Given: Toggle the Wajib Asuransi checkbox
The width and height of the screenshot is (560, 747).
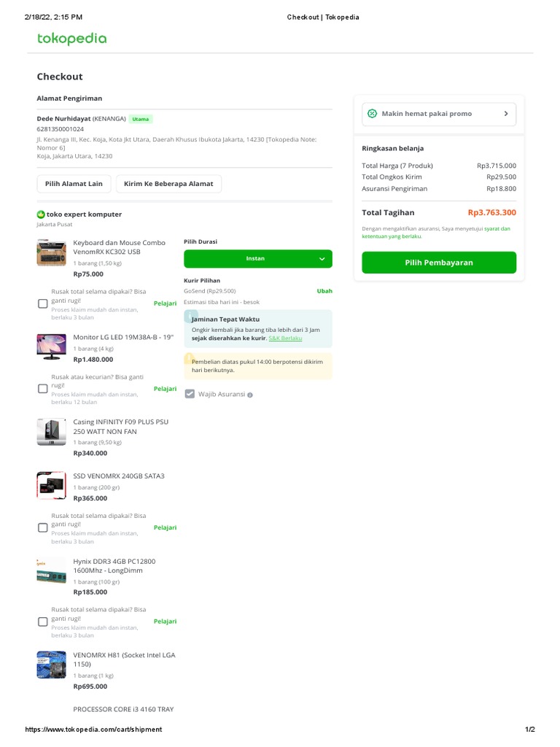Looking at the screenshot, I should 190,394.
